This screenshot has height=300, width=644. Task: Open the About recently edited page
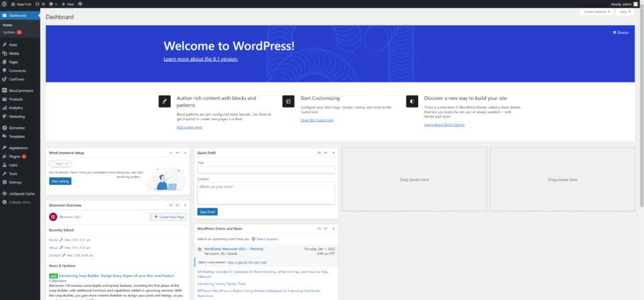[53, 247]
